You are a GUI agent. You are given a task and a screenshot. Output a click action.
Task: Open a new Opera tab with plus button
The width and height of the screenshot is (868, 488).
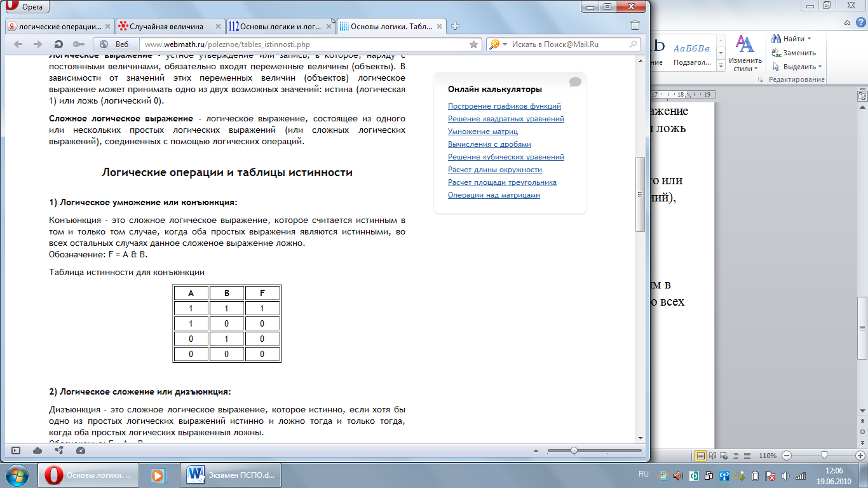[455, 27]
